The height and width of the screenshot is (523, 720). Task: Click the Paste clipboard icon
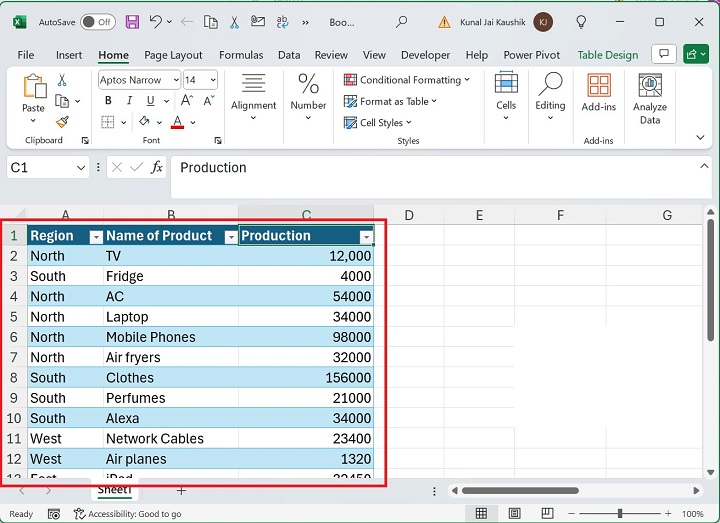[34, 86]
